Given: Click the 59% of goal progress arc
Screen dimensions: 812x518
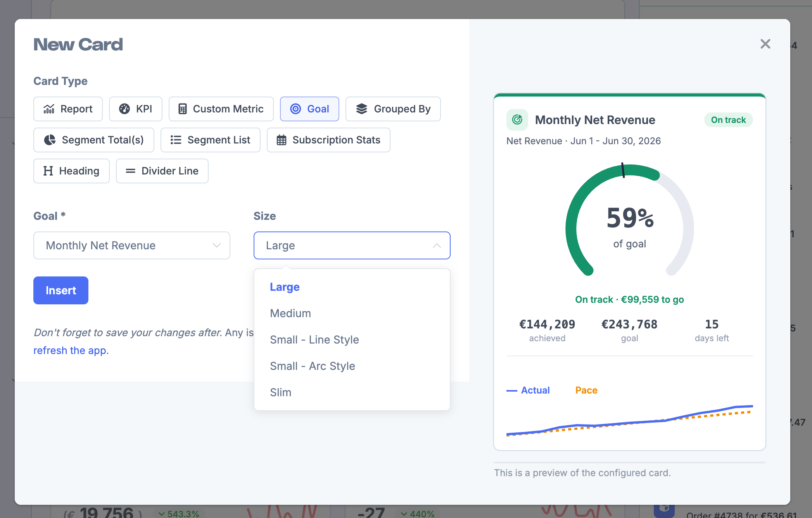Looking at the screenshot, I should 630,220.
